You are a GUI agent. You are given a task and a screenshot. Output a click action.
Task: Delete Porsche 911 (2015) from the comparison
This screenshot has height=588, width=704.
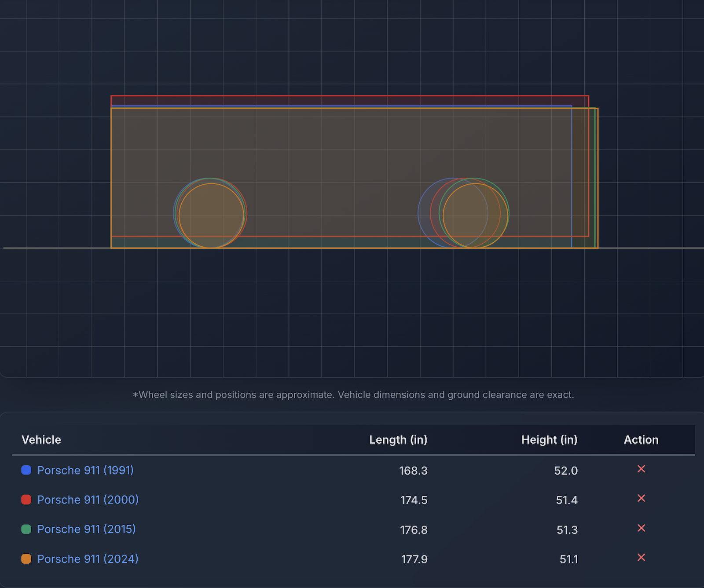(x=641, y=528)
